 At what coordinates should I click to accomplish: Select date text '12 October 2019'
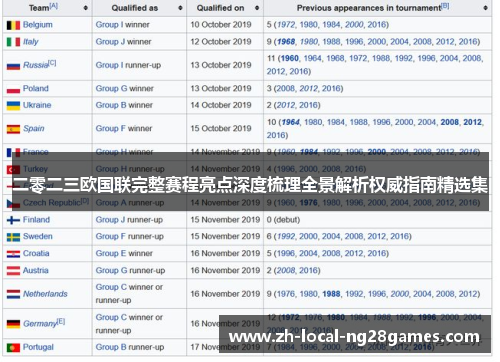(x=221, y=42)
